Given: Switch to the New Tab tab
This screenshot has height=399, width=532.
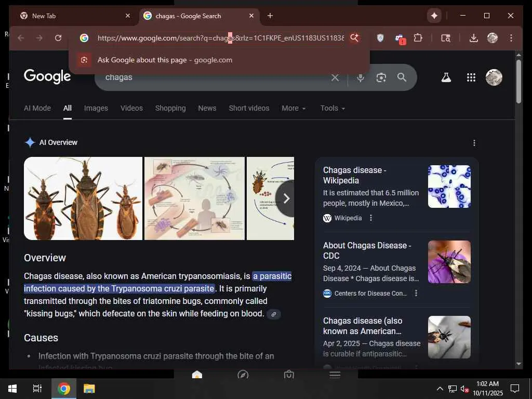Looking at the screenshot, I should pos(75,16).
